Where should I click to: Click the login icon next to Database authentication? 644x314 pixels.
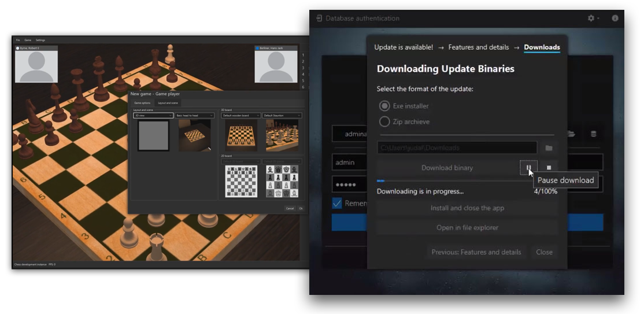(319, 19)
